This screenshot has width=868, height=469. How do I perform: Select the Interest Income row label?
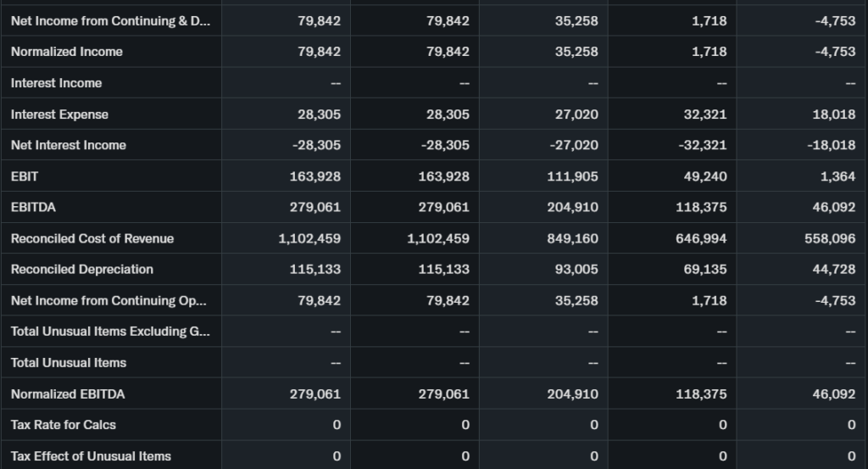(57, 83)
